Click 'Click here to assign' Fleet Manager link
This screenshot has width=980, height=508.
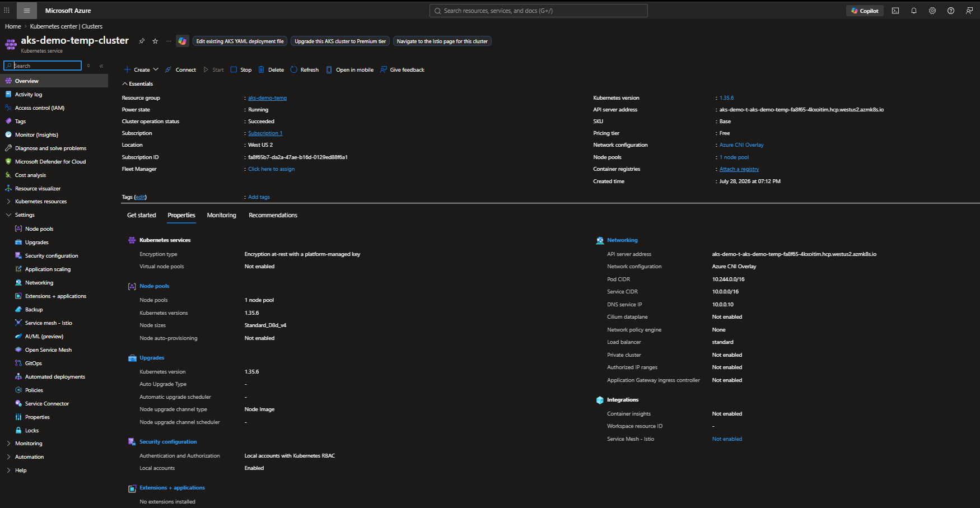271,169
